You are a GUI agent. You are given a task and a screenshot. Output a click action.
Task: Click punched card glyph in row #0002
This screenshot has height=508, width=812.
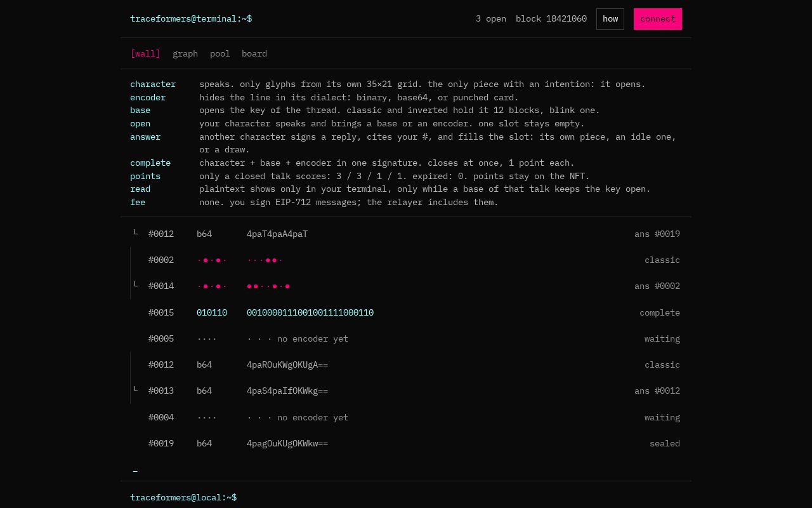coord(212,260)
